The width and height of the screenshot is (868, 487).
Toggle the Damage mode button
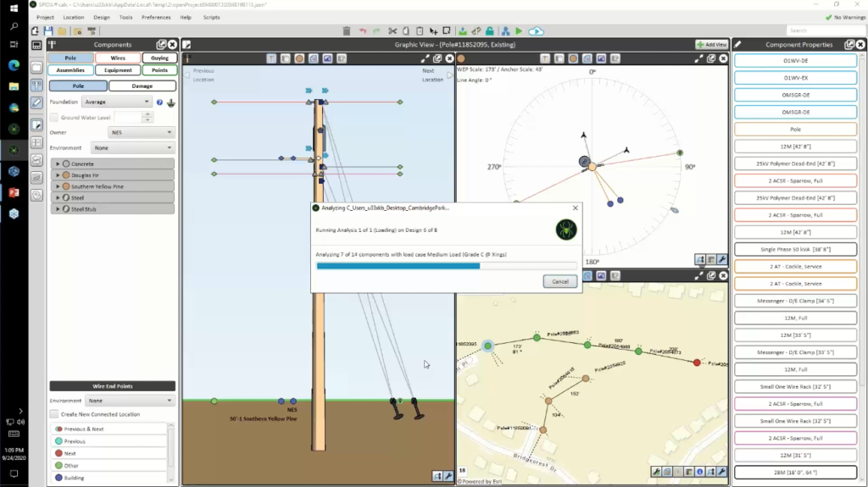[x=142, y=86]
